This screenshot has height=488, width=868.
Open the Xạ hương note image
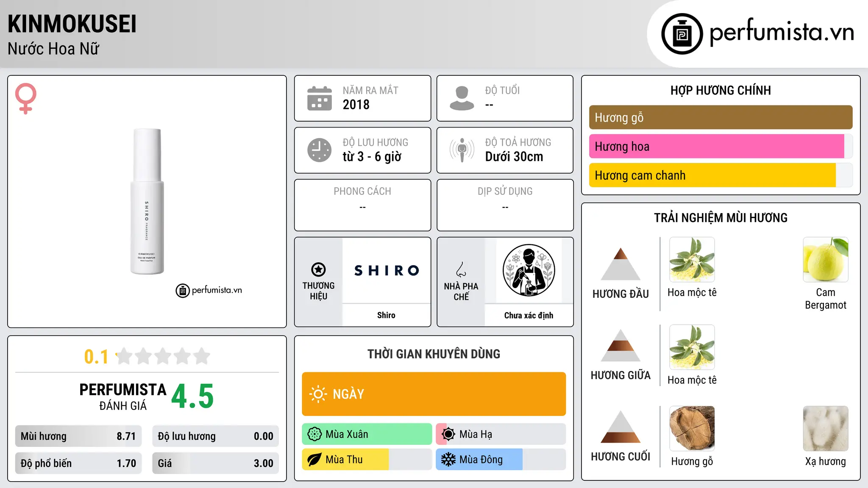826,429
